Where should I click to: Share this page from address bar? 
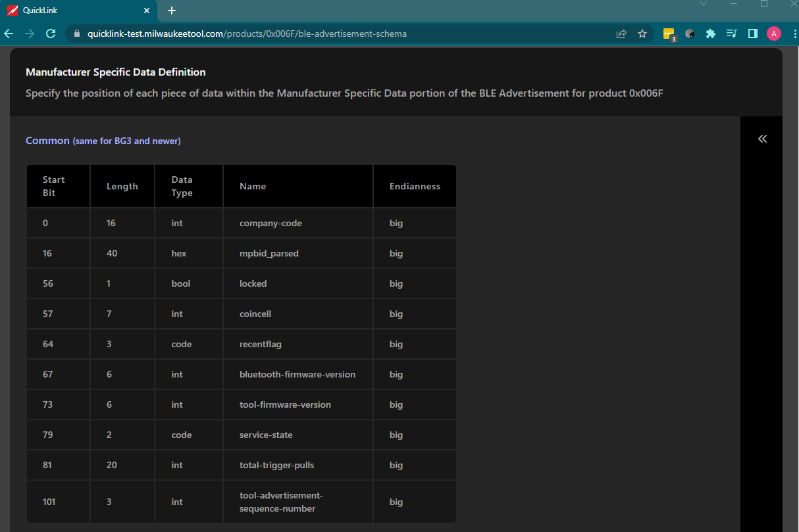tap(621, 34)
